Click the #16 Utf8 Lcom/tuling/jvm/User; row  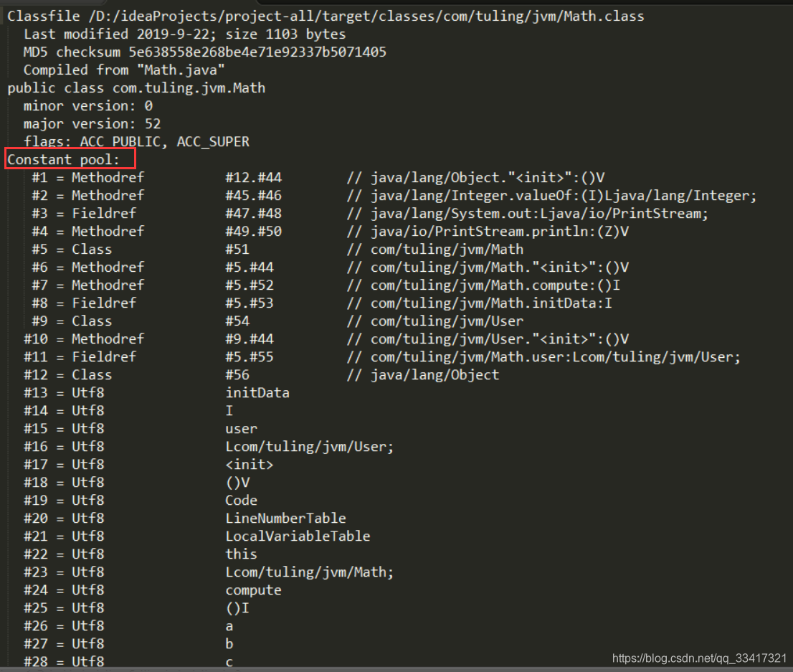(x=209, y=447)
